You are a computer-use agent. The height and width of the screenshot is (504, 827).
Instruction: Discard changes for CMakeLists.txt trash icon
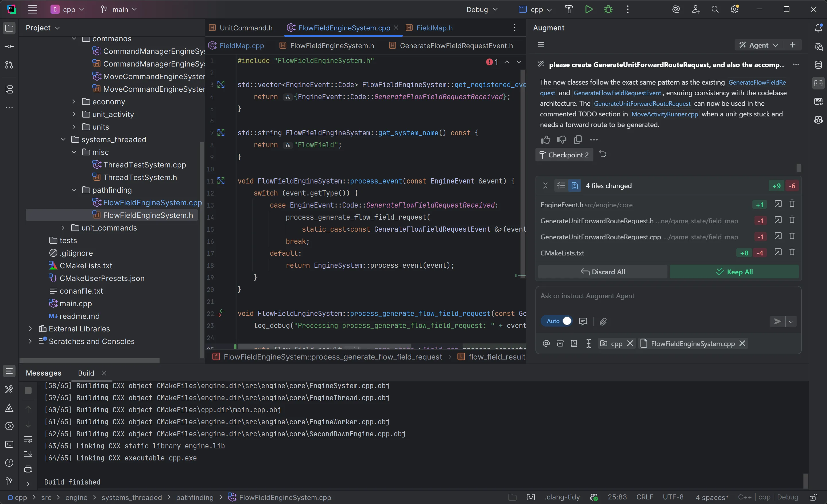click(792, 252)
